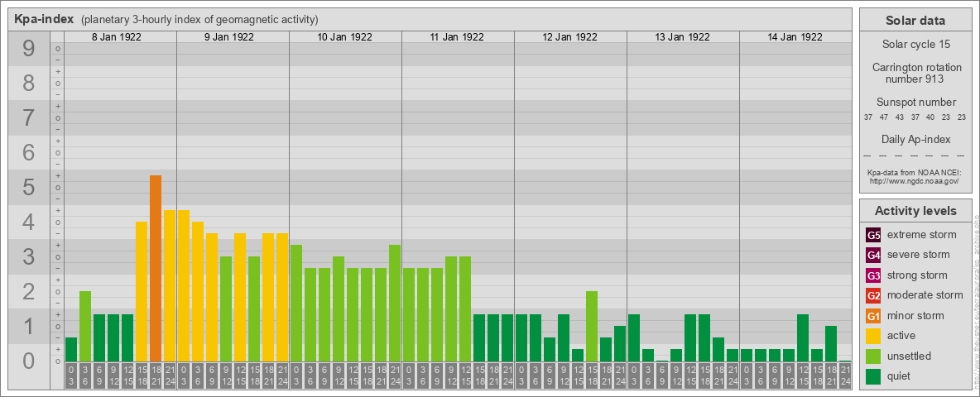Viewport: 980px width, 397px height.
Task: Click the G2 moderate storm legend icon
Action: coord(873,295)
